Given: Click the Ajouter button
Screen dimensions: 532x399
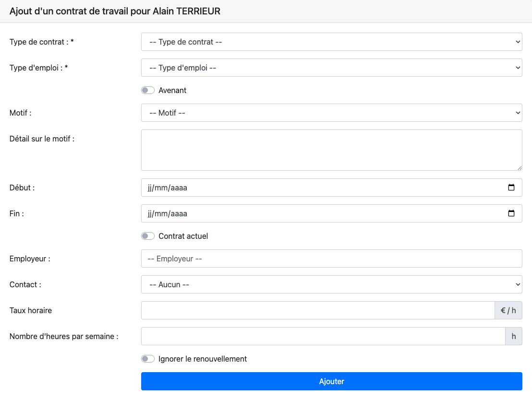Looking at the screenshot, I should point(331,381).
